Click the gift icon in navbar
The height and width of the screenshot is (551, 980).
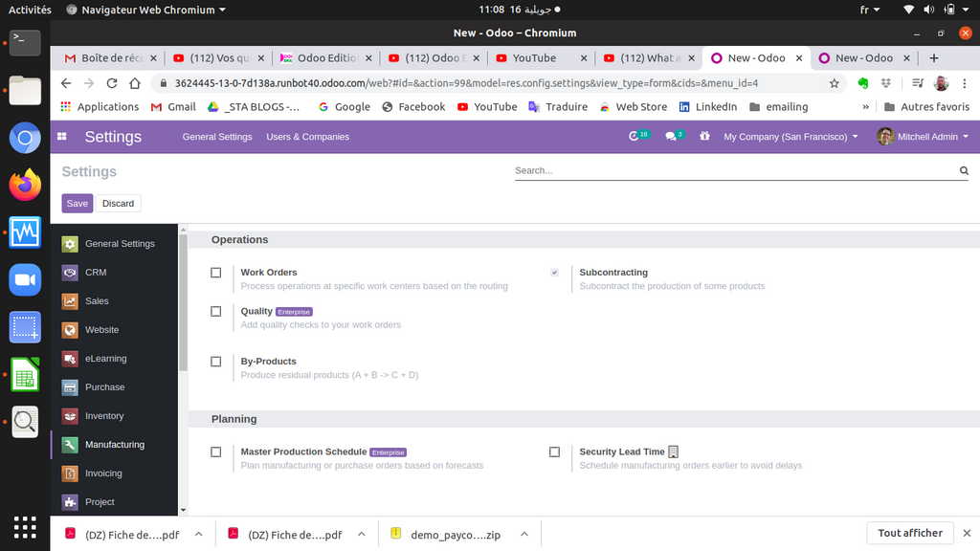pyautogui.click(x=705, y=137)
